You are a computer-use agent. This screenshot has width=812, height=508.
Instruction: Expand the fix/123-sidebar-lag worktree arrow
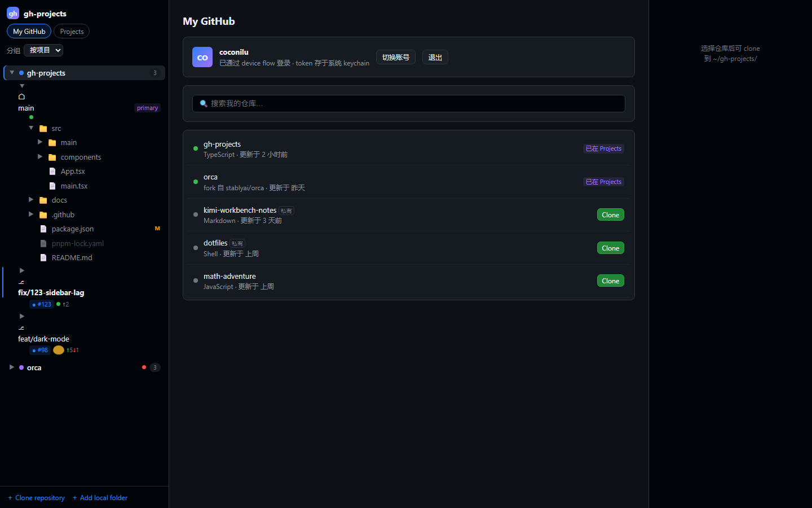(22, 271)
